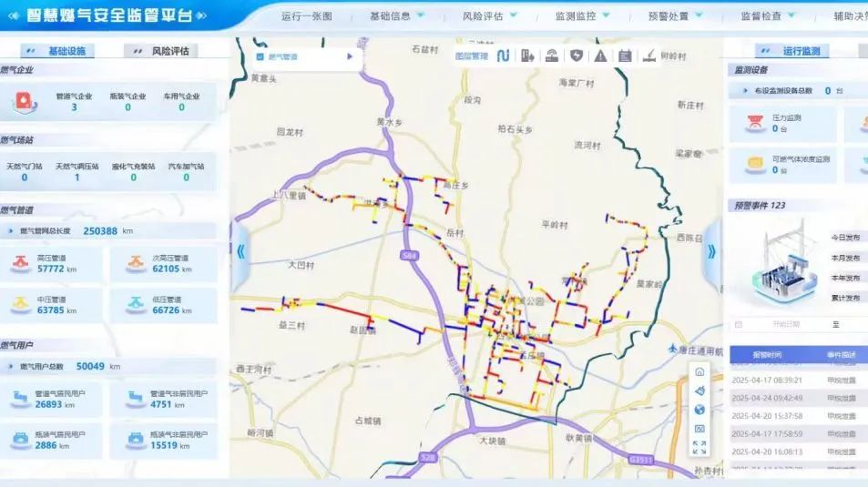
Task: Collapse the right panel with double-chevron handle
Action: tap(711, 252)
